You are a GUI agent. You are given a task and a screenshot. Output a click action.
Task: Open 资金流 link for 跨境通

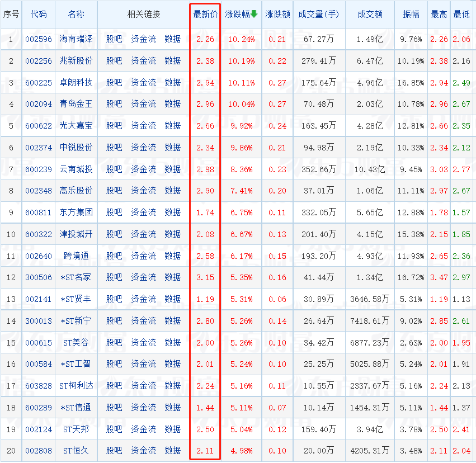[x=143, y=256]
